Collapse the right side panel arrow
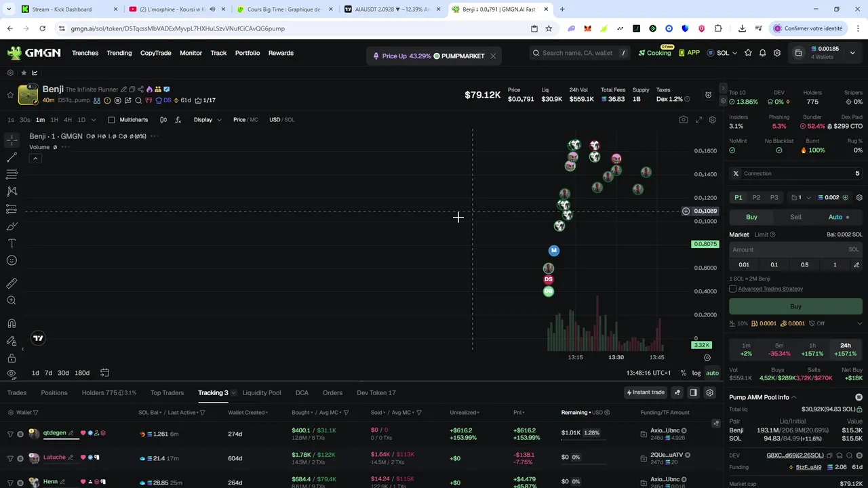The image size is (868, 488). coord(723,89)
